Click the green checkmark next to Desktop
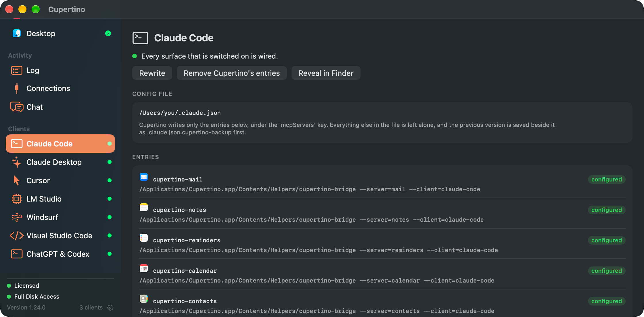 point(108,33)
